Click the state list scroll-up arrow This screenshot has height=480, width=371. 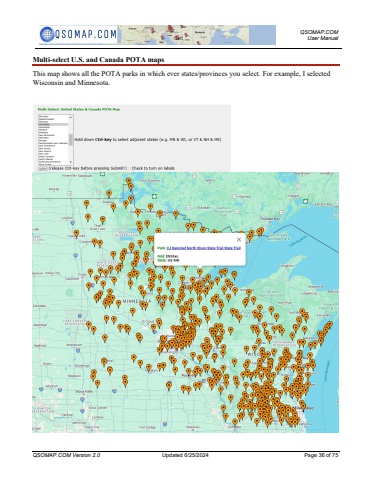(x=71, y=117)
